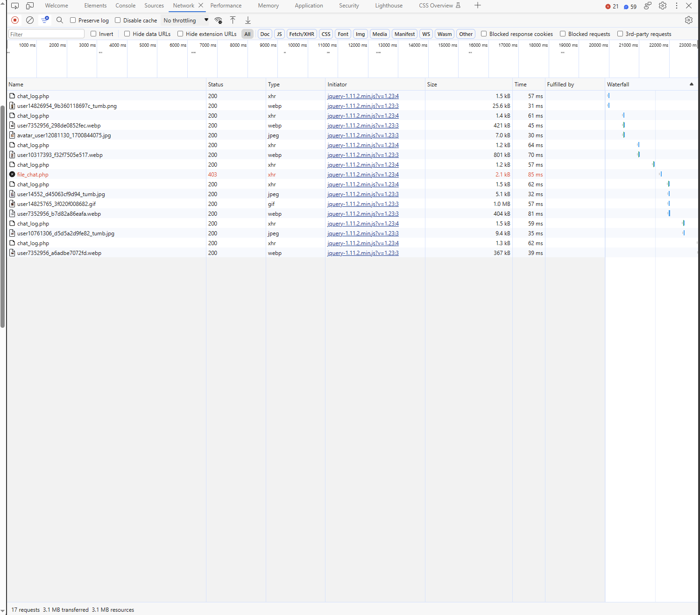This screenshot has height=615, width=700.
Task: Sort by the Size column header
Action: [x=468, y=85]
